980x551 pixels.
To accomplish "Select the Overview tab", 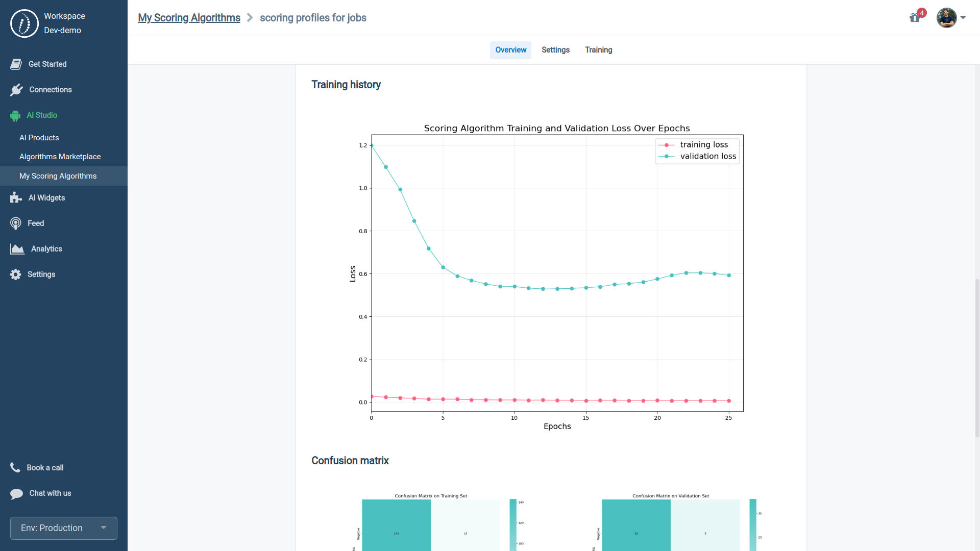I will (510, 50).
